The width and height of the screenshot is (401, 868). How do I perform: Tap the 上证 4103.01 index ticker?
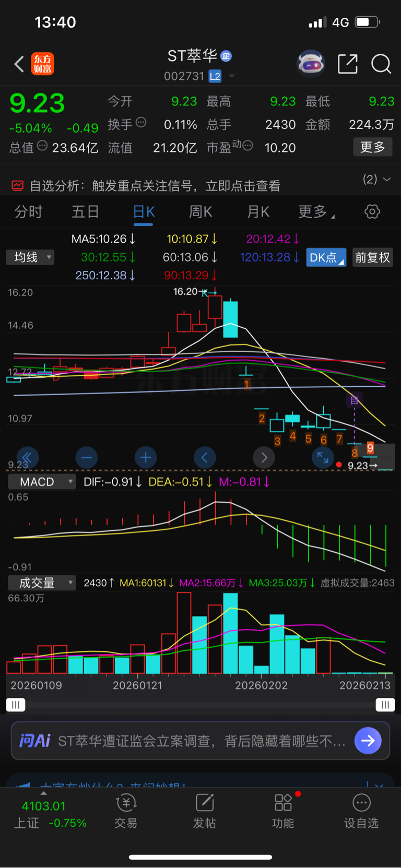50,814
